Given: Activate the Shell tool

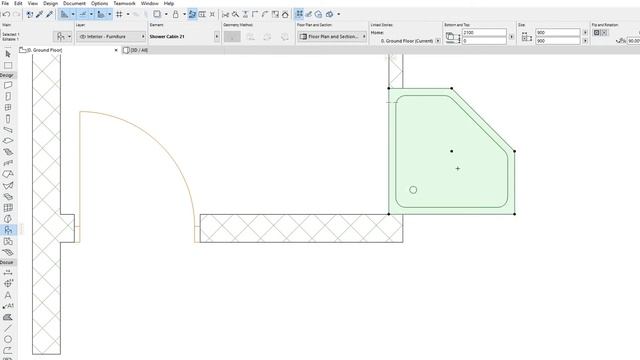Looking at the screenshot, I should tap(8, 185).
